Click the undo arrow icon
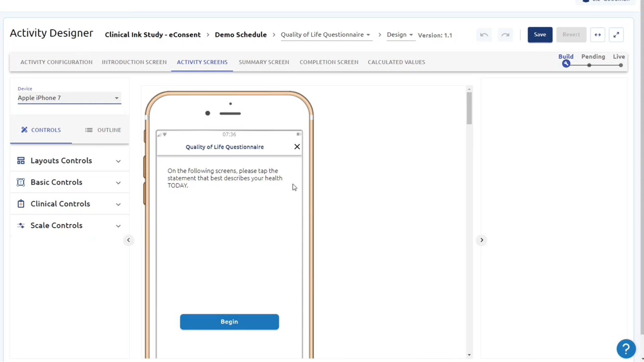The width and height of the screenshot is (644, 362). pos(484,35)
